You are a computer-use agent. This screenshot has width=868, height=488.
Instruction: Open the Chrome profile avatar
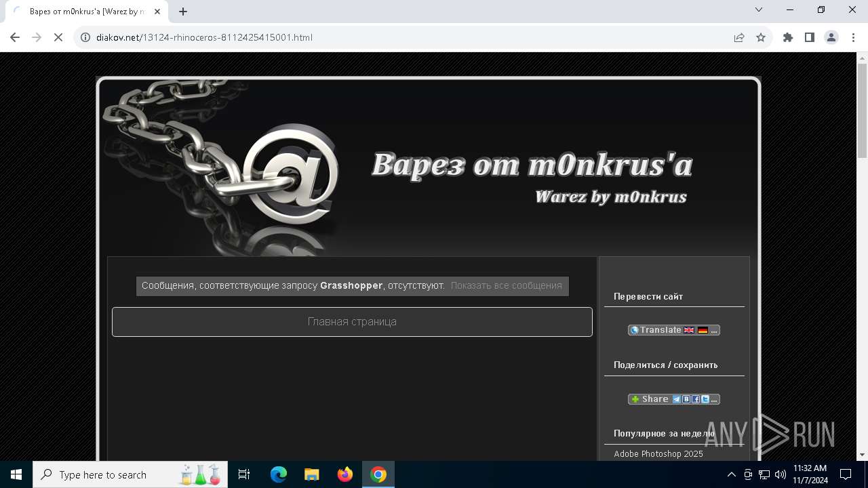831,37
